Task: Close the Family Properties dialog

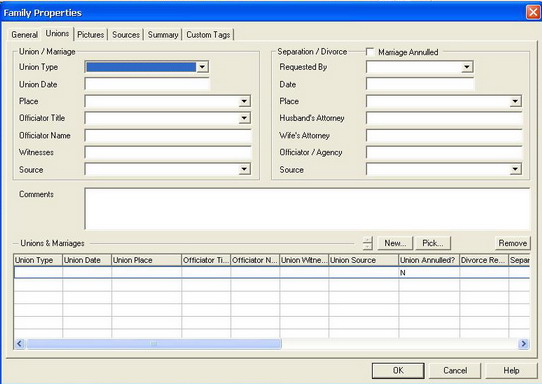Action: [x=533, y=12]
